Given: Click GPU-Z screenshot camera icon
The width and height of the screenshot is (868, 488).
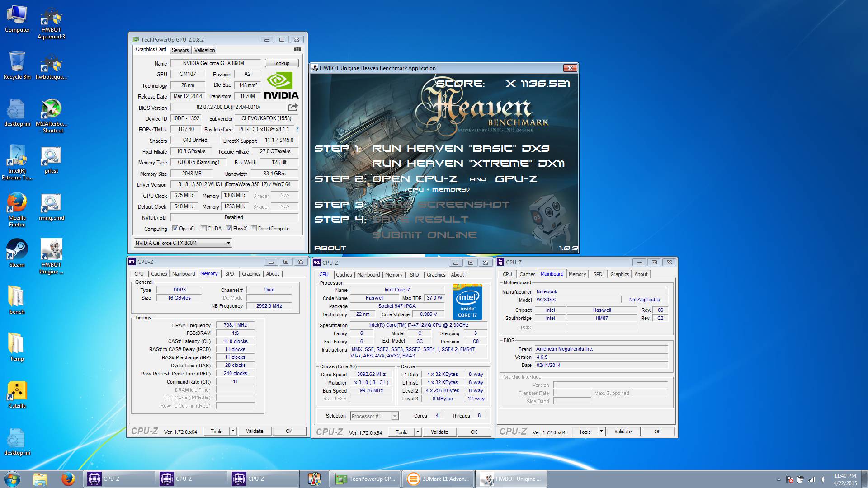Looking at the screenshot, I should tap(297, 49).
